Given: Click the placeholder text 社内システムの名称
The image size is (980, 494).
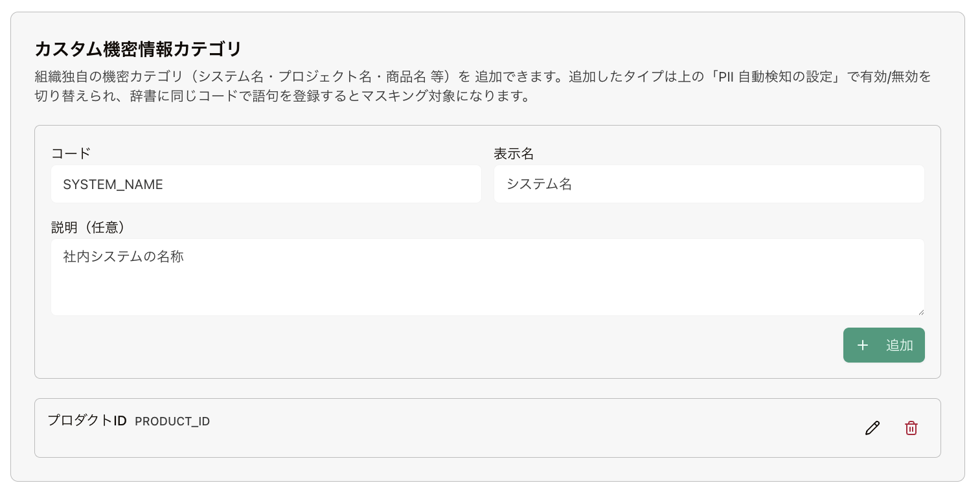Looking at the screenshot, I should (x=124, y=256).
